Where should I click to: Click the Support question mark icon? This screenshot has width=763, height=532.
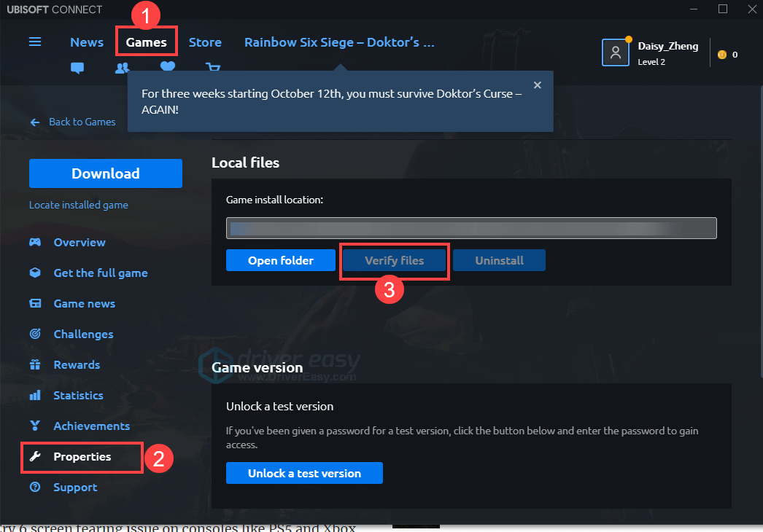pyautogui.click(x=35, y=487)
